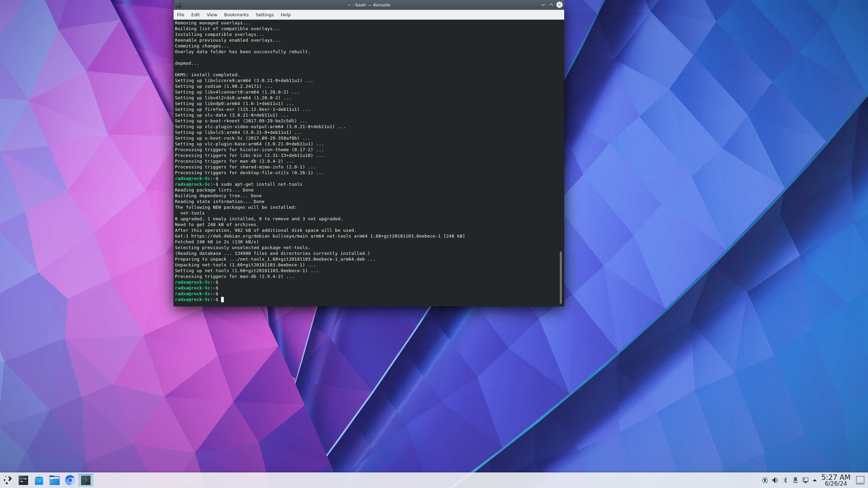Expand hidden system tray icons
This screenshot has width=868, height=488.
tap(815, 480)
